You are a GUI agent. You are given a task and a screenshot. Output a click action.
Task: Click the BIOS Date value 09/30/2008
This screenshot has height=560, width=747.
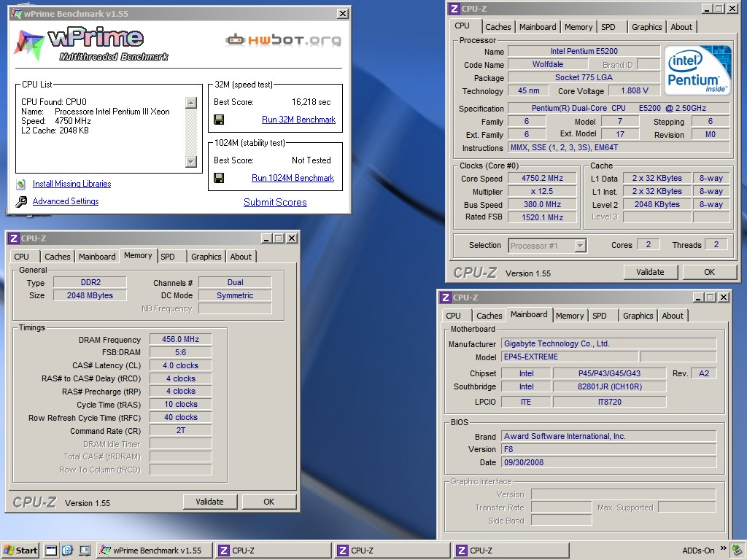click(x=609, y=462)
